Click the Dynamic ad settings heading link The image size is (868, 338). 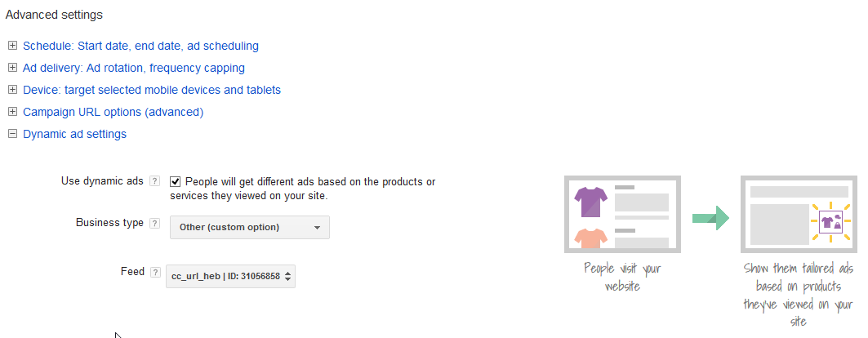point(75,135)
